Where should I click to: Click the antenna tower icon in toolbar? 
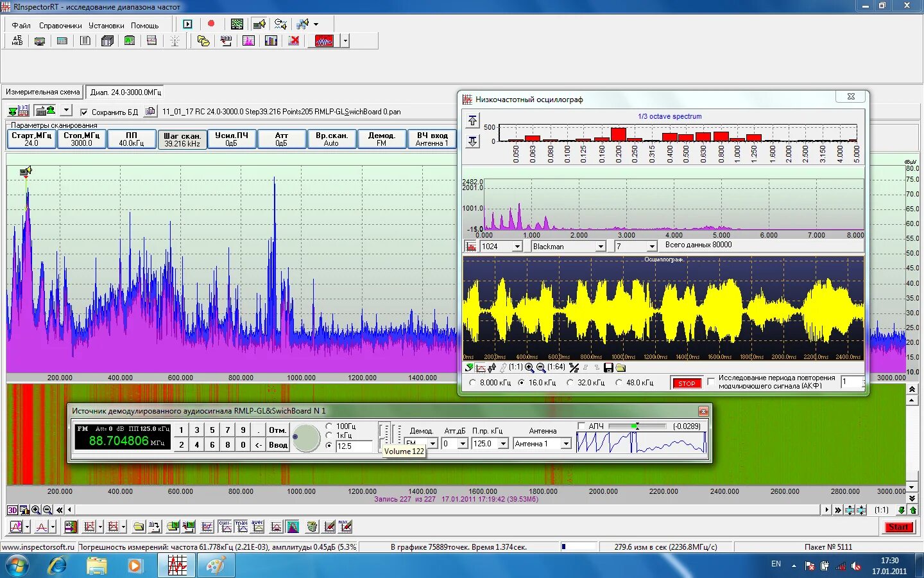click(x=175, y=41)
